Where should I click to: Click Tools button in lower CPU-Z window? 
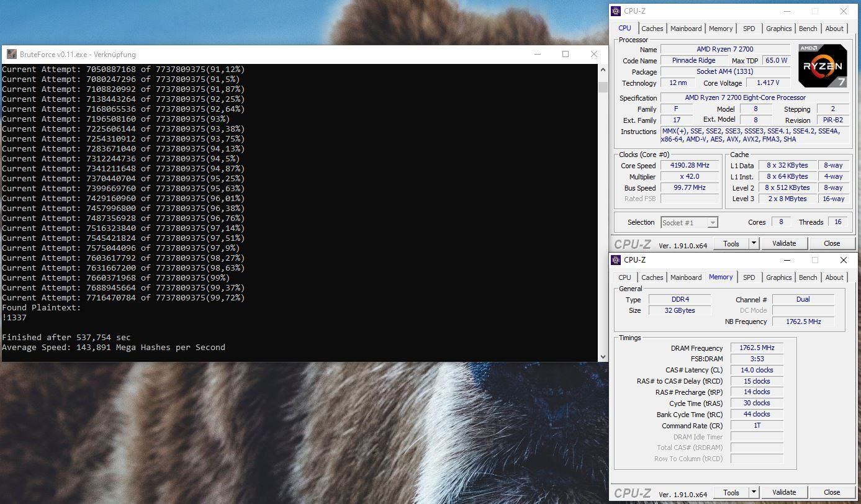coord(731,492)
